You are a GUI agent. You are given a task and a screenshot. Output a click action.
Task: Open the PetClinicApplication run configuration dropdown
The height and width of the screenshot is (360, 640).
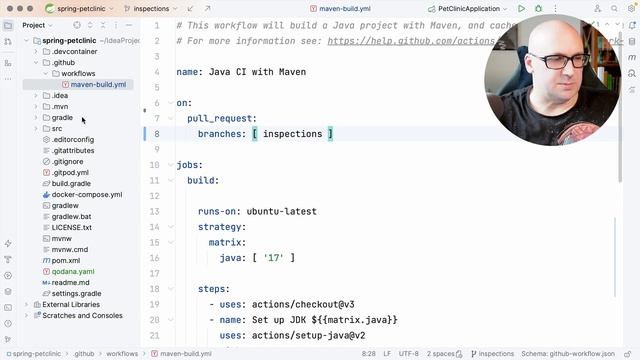(468, 9)
